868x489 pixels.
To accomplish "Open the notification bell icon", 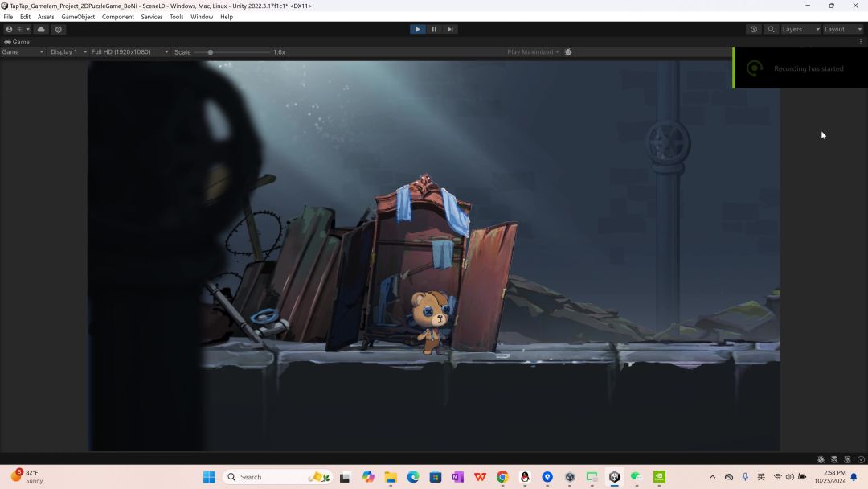I will click(854, 477).
